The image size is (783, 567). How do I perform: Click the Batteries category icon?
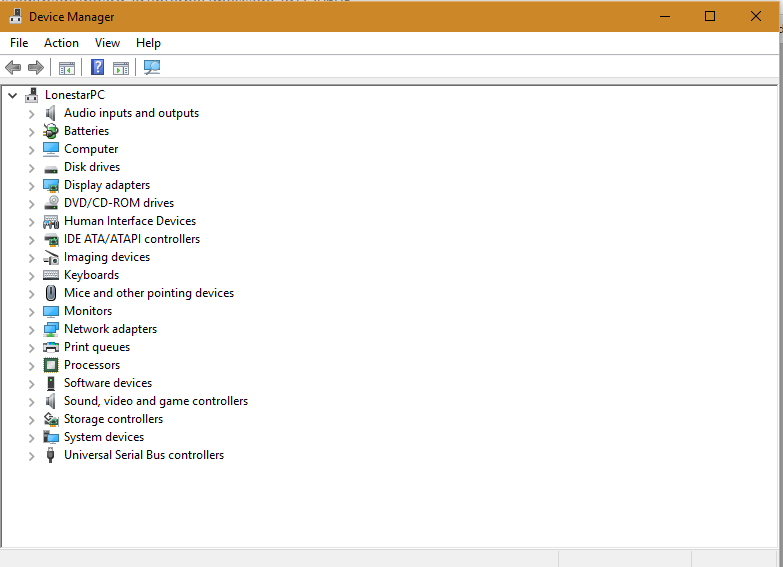[x=50, y=131]
